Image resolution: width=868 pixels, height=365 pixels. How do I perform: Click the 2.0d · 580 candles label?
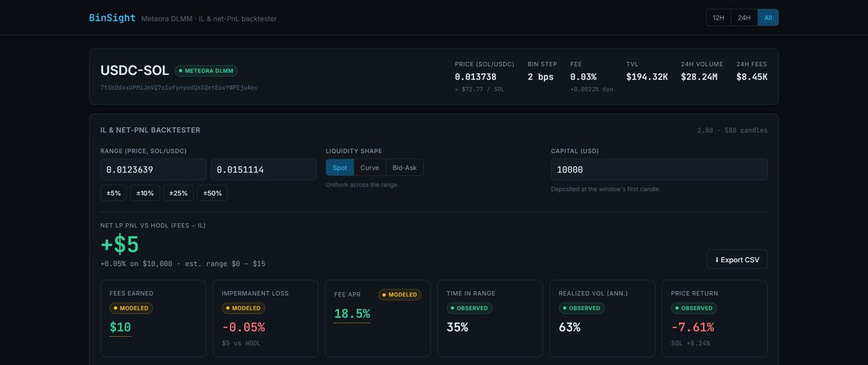(732, 130)
